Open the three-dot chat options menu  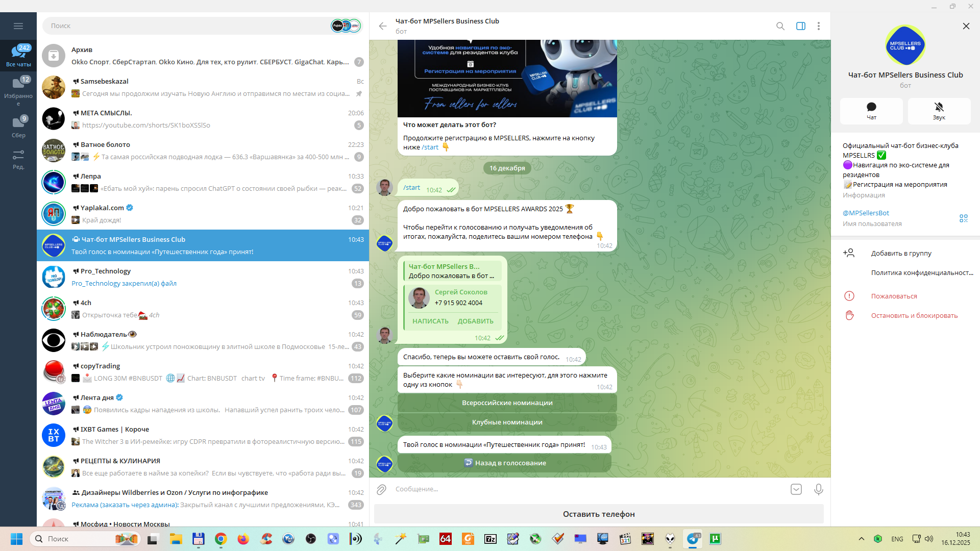pyautogui.click(x=818, y=26)
